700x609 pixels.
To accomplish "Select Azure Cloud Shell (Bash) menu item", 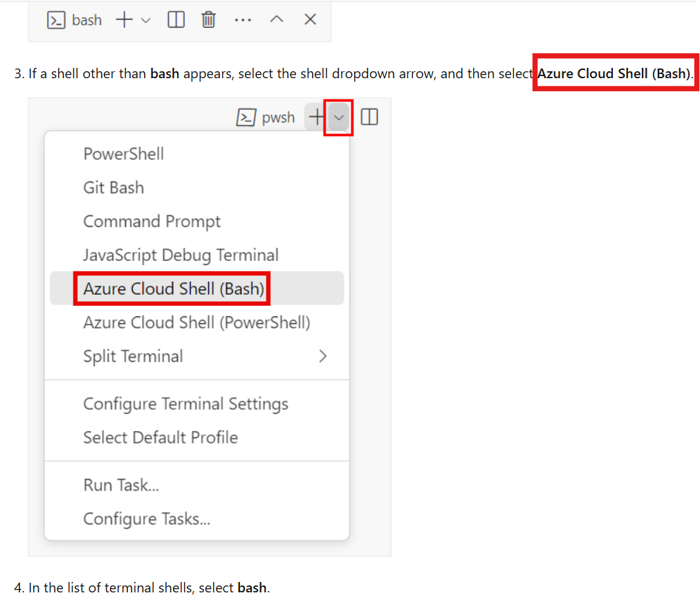I will point(197,289).
